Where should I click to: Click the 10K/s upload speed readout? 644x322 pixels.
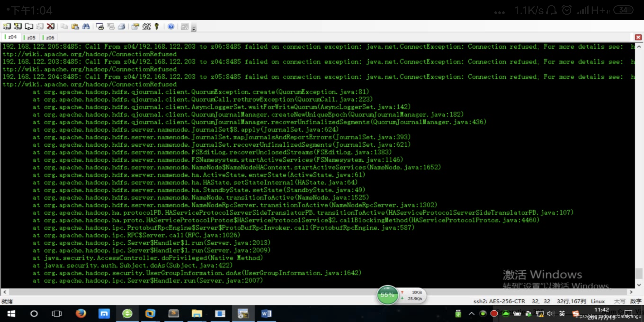tap(417, 292)
